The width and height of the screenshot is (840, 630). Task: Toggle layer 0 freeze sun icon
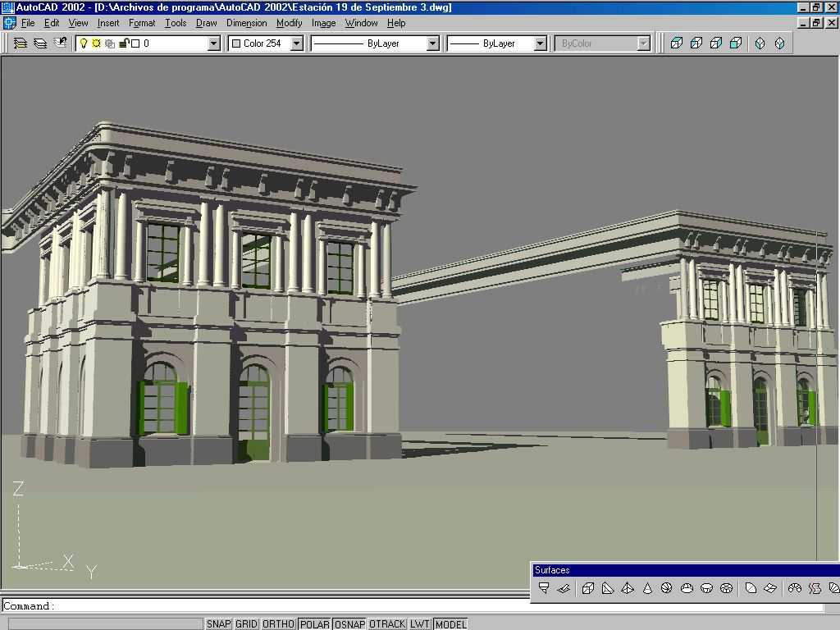[97, 43]
